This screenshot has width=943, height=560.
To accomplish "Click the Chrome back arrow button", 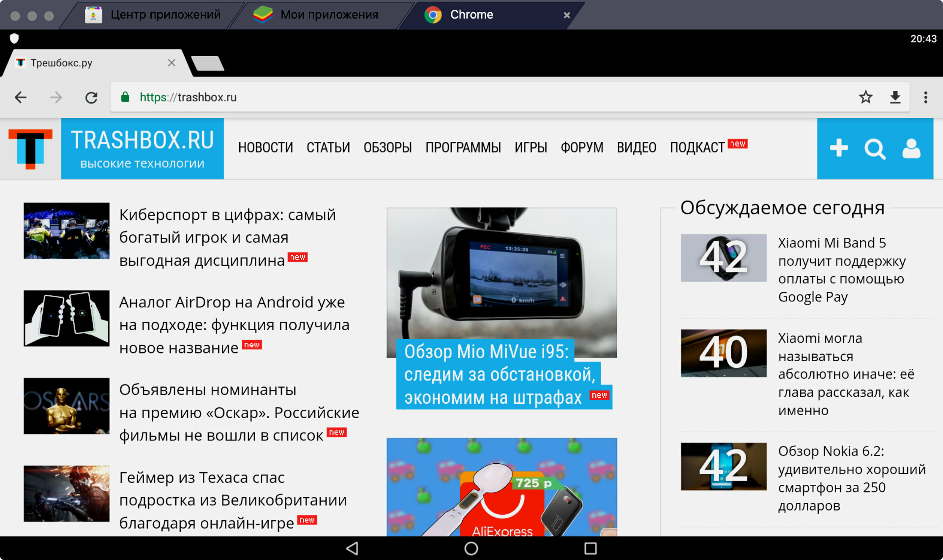I will point(20,98).
